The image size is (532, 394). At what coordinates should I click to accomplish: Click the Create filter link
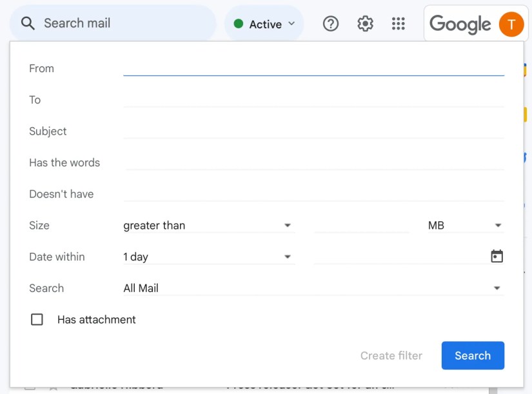point(391,355)
